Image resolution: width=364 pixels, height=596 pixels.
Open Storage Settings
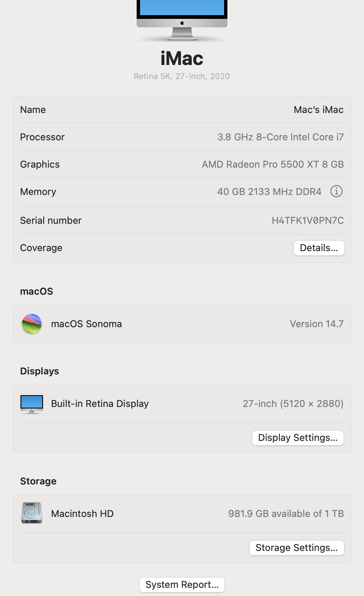coord(296,548)
